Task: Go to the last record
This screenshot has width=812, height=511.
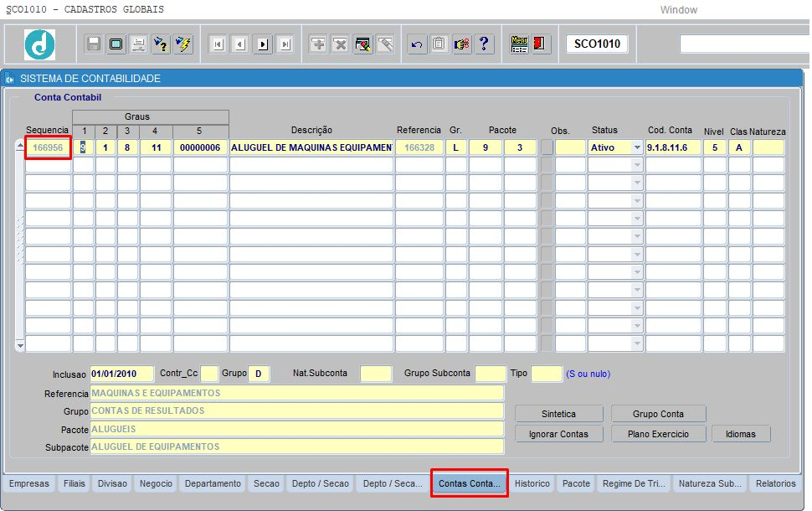Action: pyautogui.click(x=285, y=44)
